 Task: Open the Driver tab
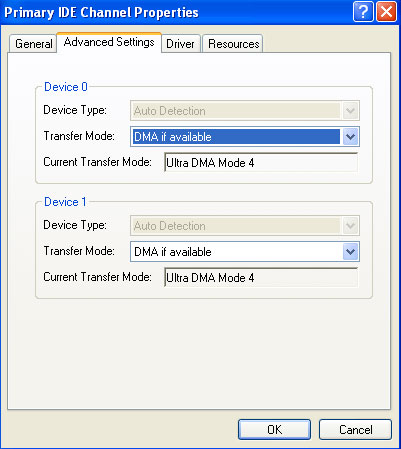click(181, 44)
